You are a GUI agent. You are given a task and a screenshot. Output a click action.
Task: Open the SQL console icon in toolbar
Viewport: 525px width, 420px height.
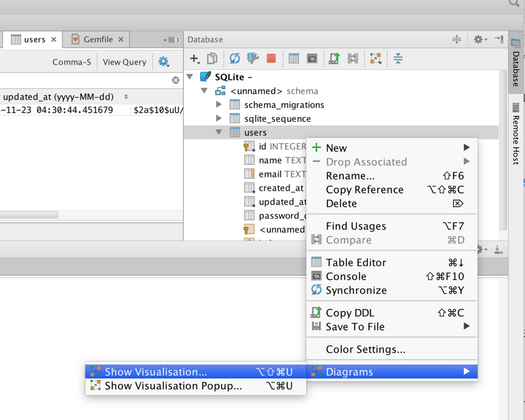pyautogui.click(x=312, y=58)
